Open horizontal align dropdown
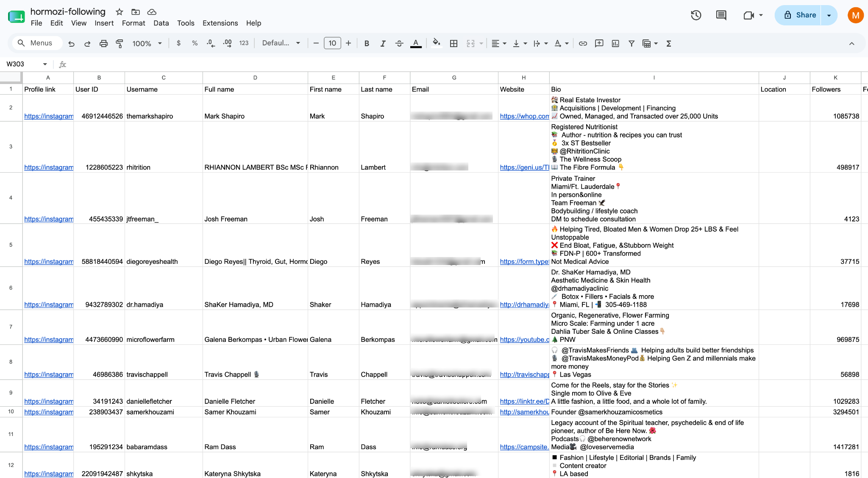 (x=499, y=43)
